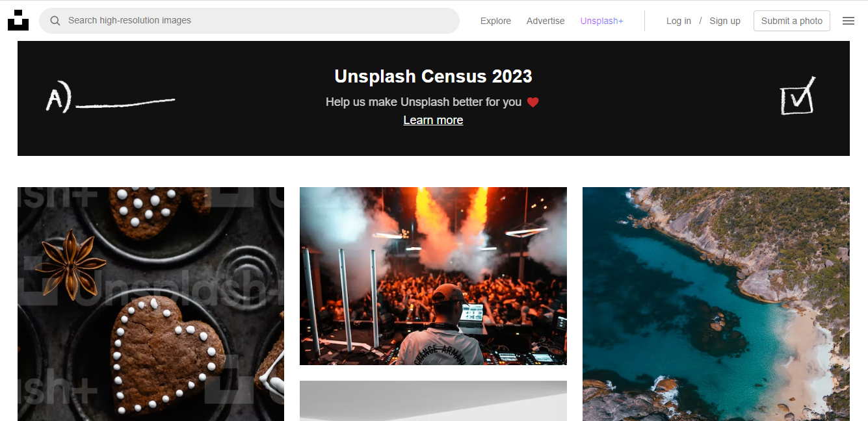
Task: Click the Log in link
Action: pyautogui.click(x=679, y=21)
